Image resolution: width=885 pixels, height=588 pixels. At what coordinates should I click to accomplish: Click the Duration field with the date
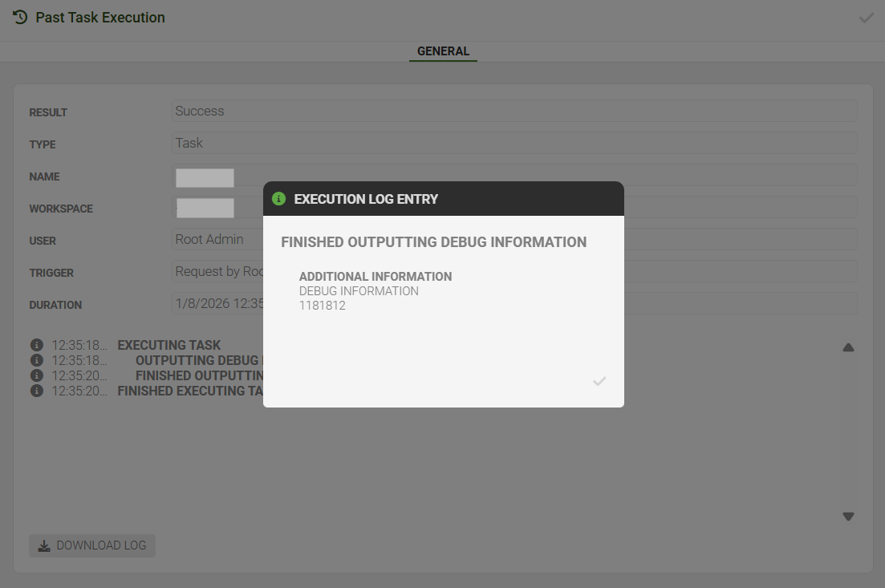tap(217, 303)
